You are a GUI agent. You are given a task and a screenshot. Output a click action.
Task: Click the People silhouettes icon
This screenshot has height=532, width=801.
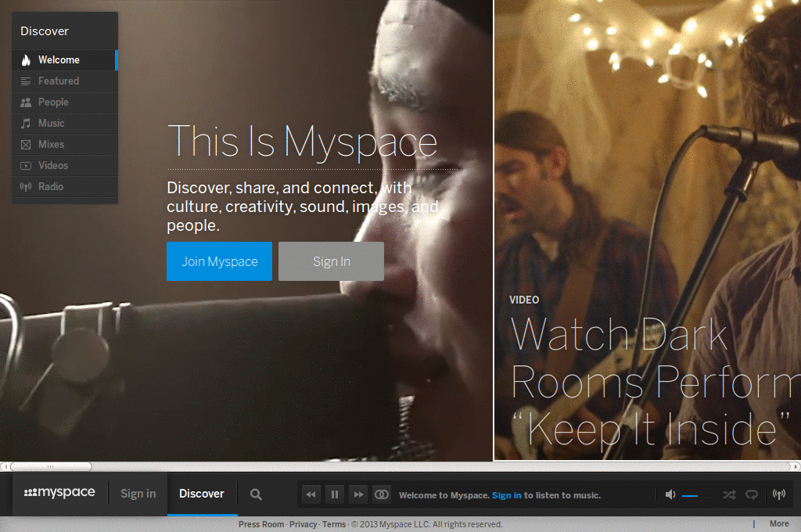tap(26, 102)
